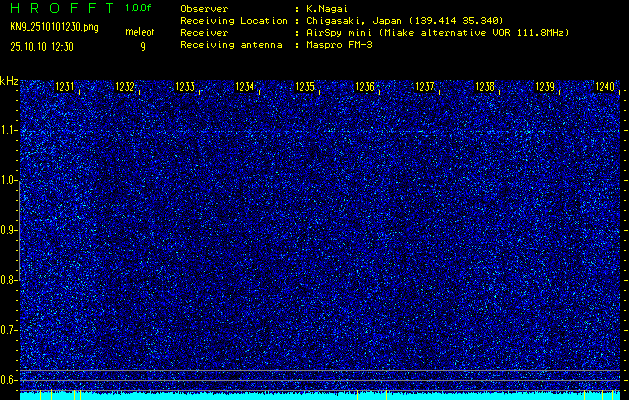
Task: Select the 1235 time marker
Action: (x=305, y=88)
